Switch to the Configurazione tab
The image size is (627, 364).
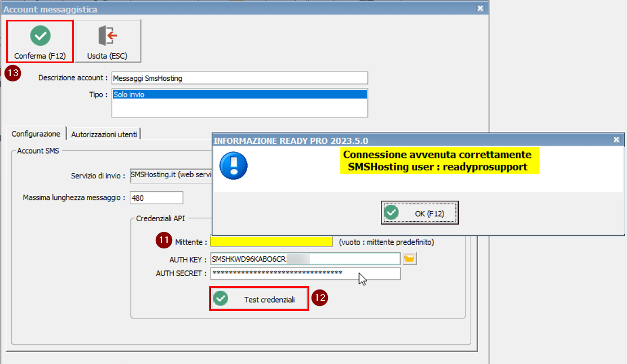[36, 134]
